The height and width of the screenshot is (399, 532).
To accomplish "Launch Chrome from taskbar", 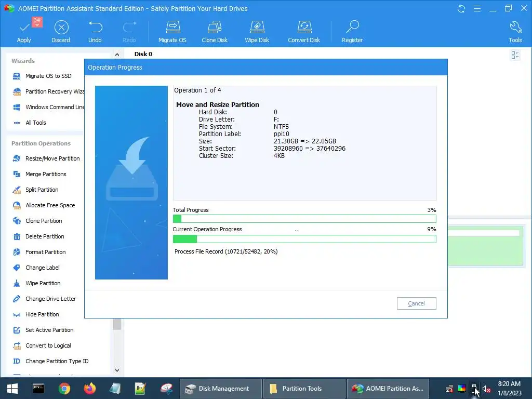I will tap(64, 389).
